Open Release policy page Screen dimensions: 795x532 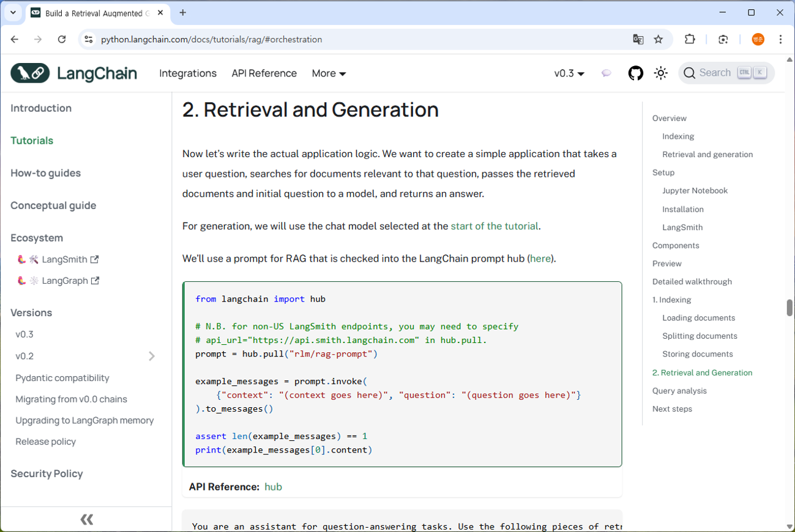(x=46, y=441)
